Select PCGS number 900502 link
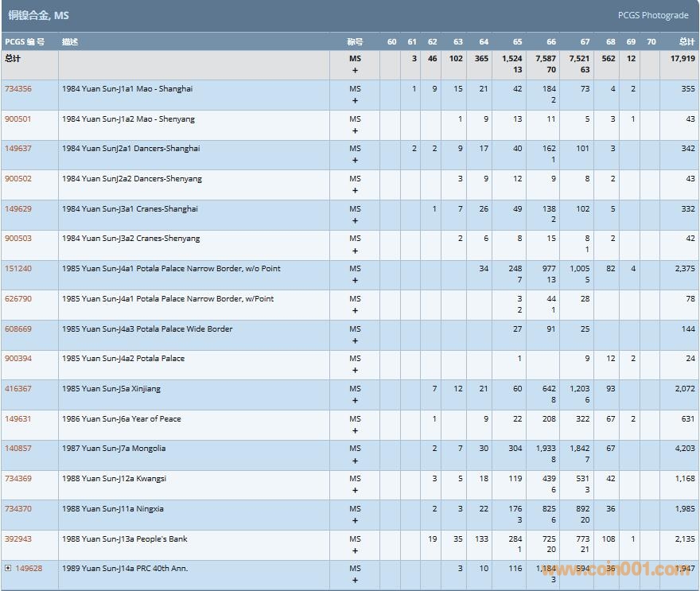This screenshot has height=591, width=700. (18, 179)
